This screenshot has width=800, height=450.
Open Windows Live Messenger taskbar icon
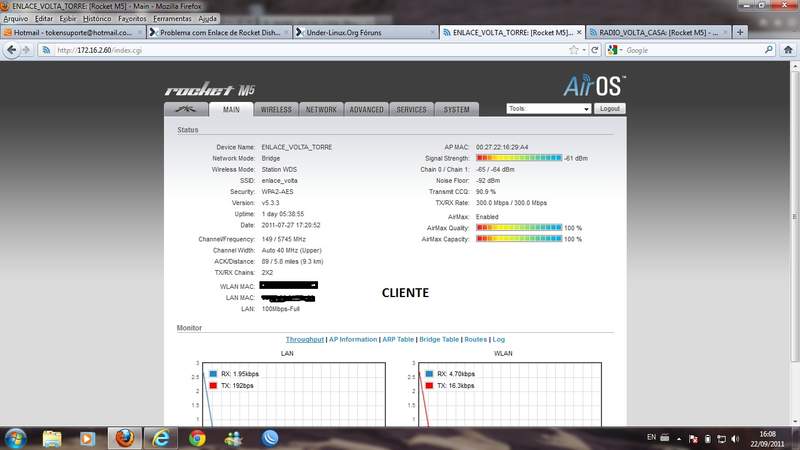pyautogui.click(x=234, y=438)
